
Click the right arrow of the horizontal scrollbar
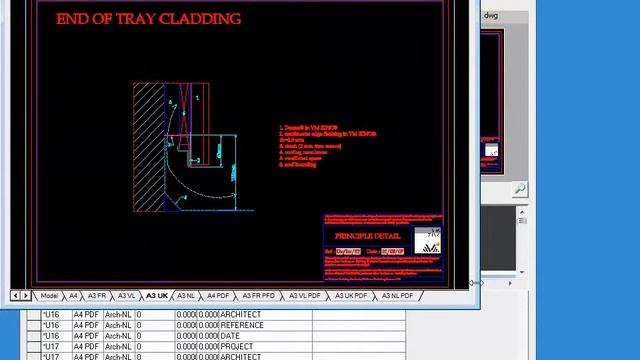[x=510, y=283]
